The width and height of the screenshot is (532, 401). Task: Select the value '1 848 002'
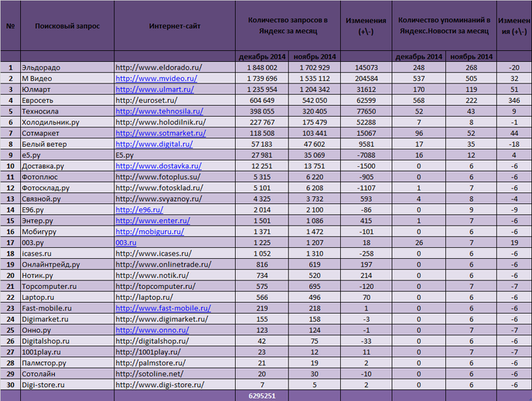pyautogui.click(x=262, y=67)
